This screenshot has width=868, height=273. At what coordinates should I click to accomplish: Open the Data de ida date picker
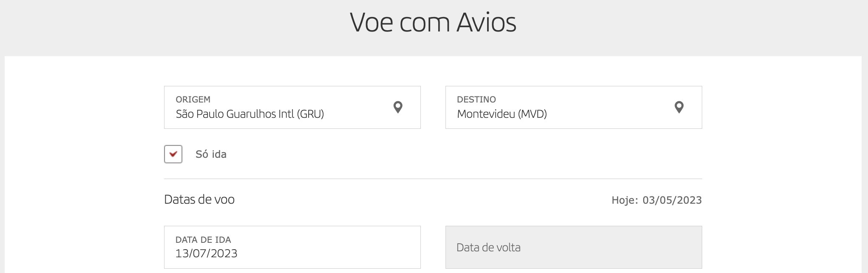[292, 247]
